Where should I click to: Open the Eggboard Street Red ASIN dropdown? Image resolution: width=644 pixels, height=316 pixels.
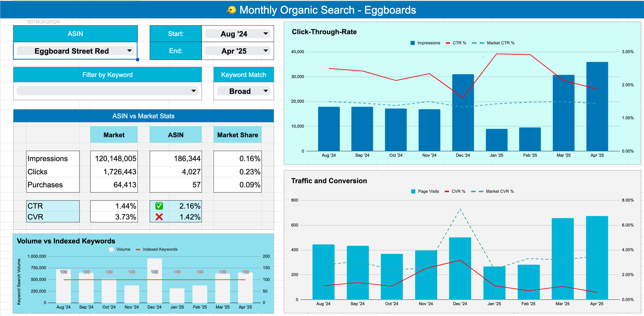click(75, 51)
